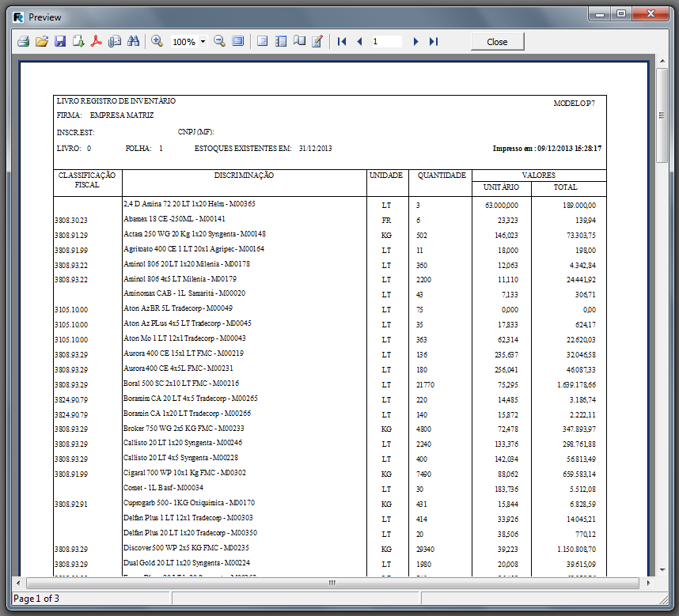Click the 'Agritoato 400 CE' product name
Image resolution: width=679 pixels, height=616 pixels.
tap(194, 249)
